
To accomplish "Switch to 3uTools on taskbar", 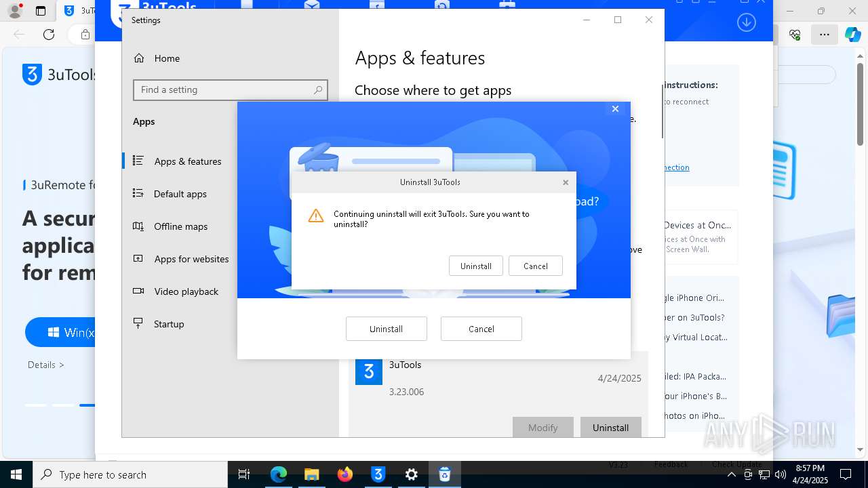I will coord(378,474).
